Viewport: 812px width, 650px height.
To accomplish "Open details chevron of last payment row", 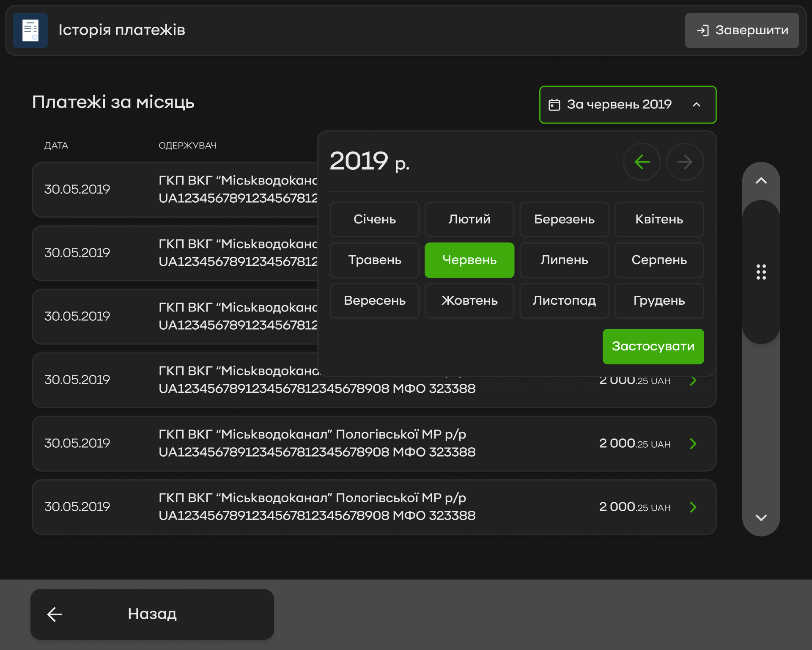I will [693, 507].
